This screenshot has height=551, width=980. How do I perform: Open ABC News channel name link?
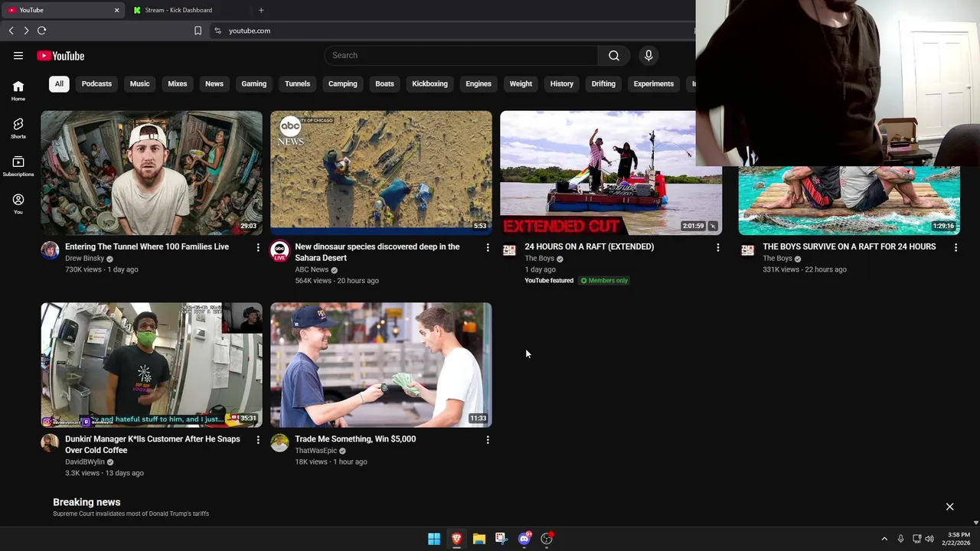click(312, 269)
